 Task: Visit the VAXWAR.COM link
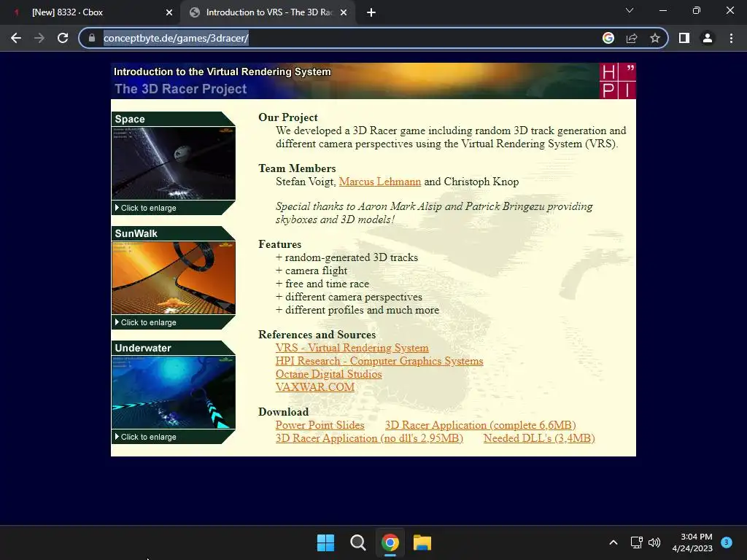pyautogui.click(x=315, y=386)
